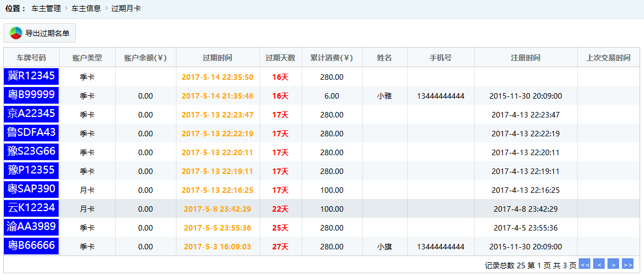
Task: Click the phone number in 小旗 row
Action: 440,247
